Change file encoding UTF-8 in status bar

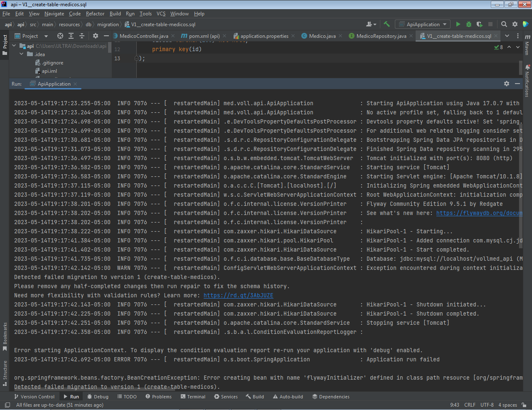(x=487, y=405)
